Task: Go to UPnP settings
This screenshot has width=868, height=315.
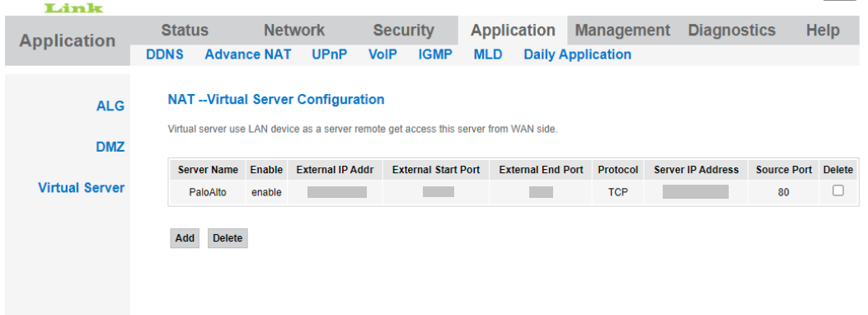Action: coord(330,54)
